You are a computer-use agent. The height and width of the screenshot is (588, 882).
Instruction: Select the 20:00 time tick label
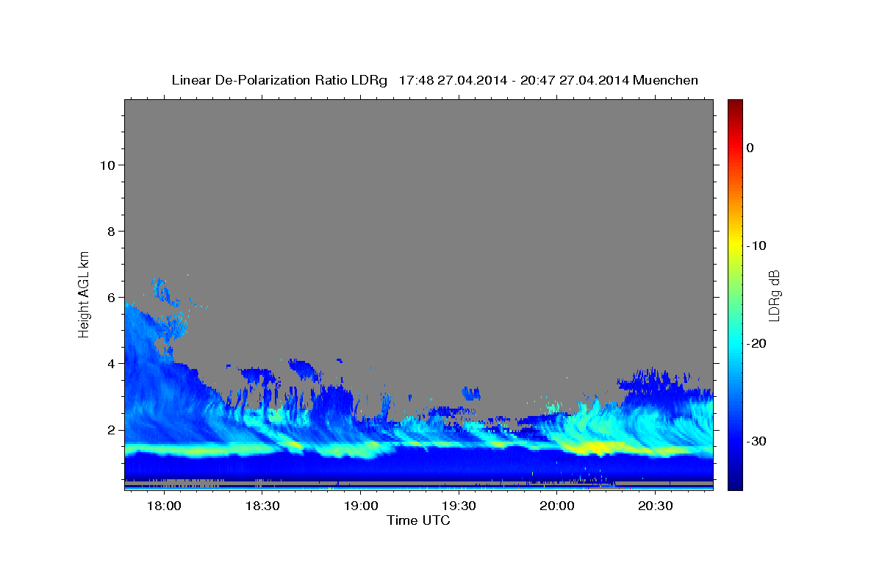click(x=556, y=506)
